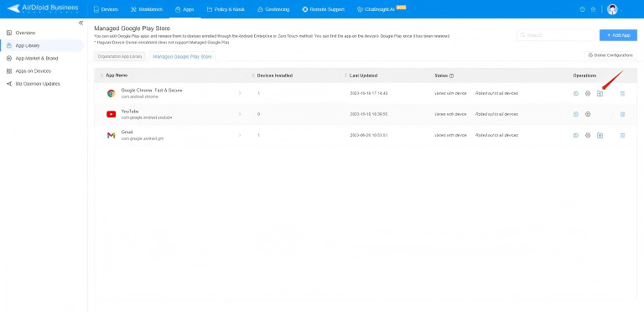Select the Apps tab in top bar

[x=184, y=9]
